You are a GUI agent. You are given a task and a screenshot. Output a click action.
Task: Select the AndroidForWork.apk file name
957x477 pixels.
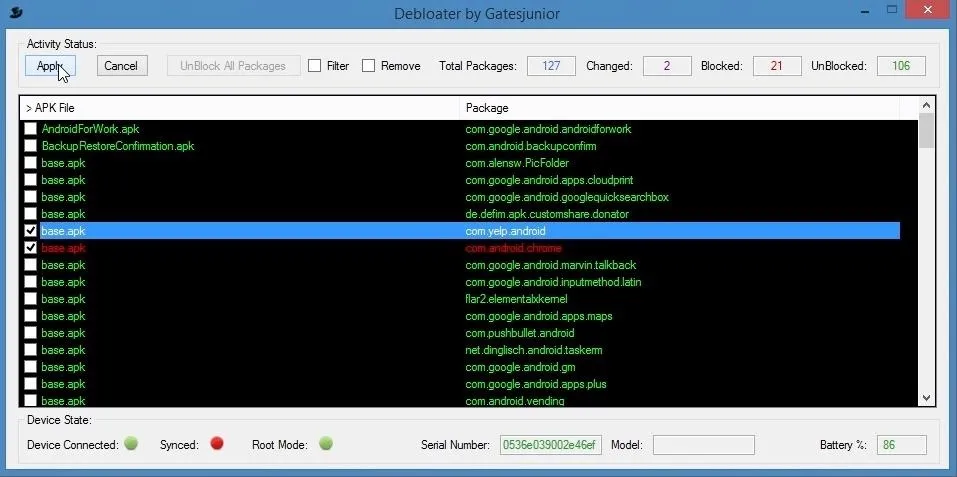pos(90,129)
